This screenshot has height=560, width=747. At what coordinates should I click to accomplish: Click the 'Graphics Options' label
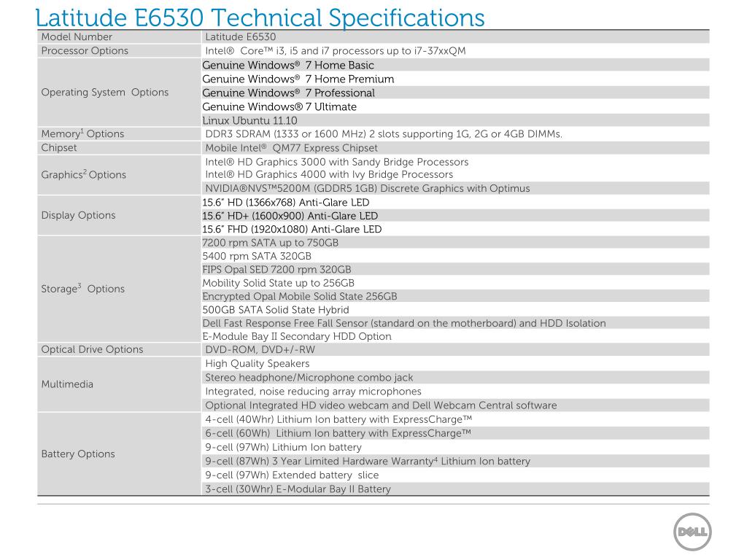[83, 174]
